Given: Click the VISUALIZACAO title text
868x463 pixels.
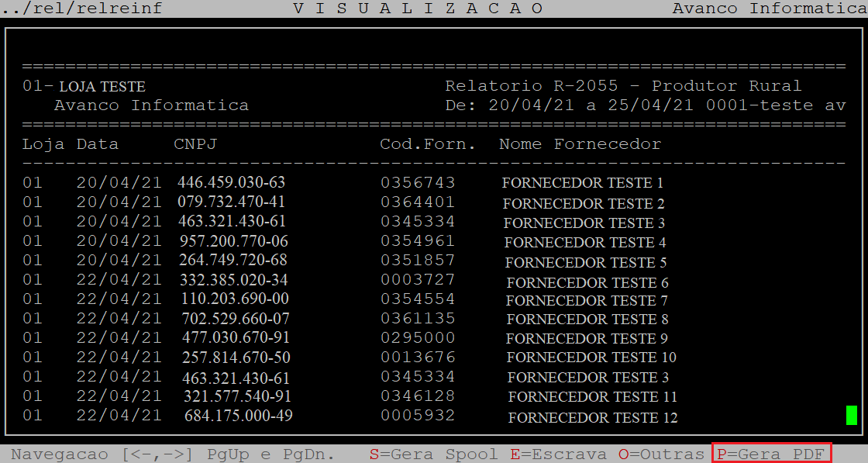Looking at the screenshot, I should coord(418,9).
